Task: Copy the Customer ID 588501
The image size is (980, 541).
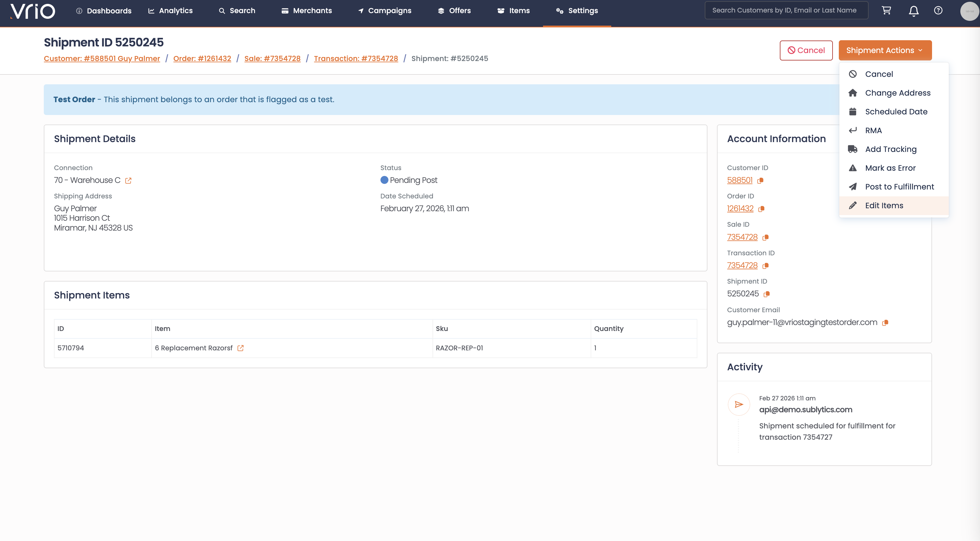Action: (760, 181)
